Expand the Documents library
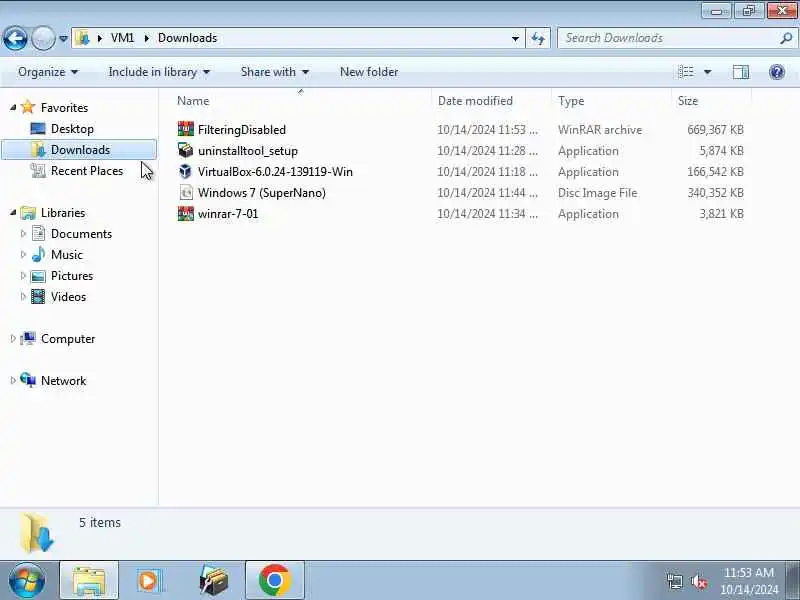This screenshot has width=800, height=600. click(x=23, y=233)
